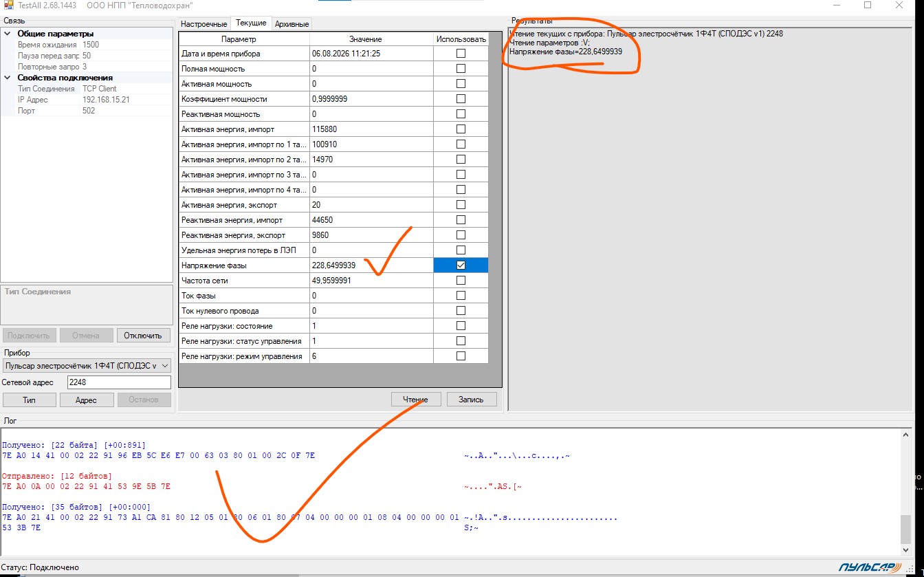The width and height of the screenshot is (924, 577).
Task: Click the value 228,6499939 in table
Action: [333, 265]
